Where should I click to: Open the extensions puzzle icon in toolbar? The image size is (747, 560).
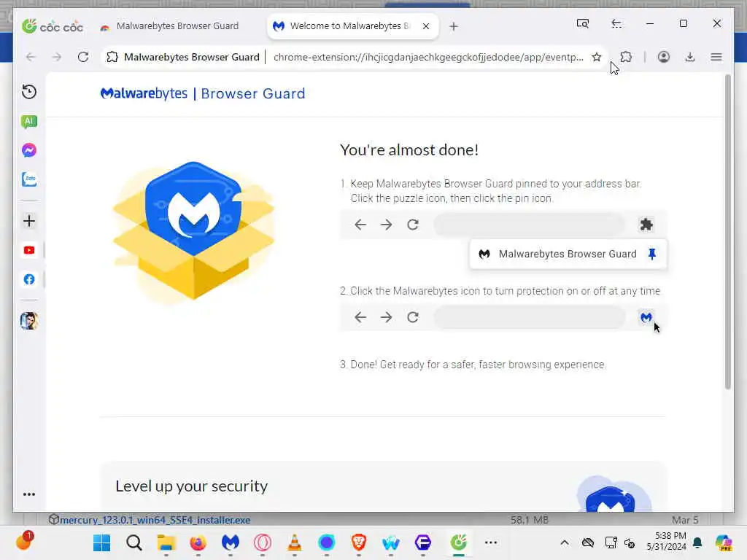coord(626,57)
